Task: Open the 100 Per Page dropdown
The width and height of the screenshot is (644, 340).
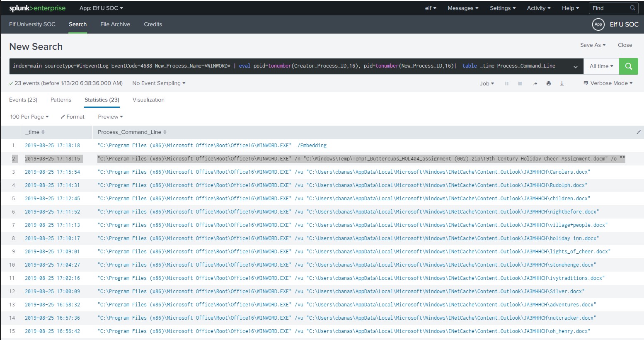Action: point(29,117)
